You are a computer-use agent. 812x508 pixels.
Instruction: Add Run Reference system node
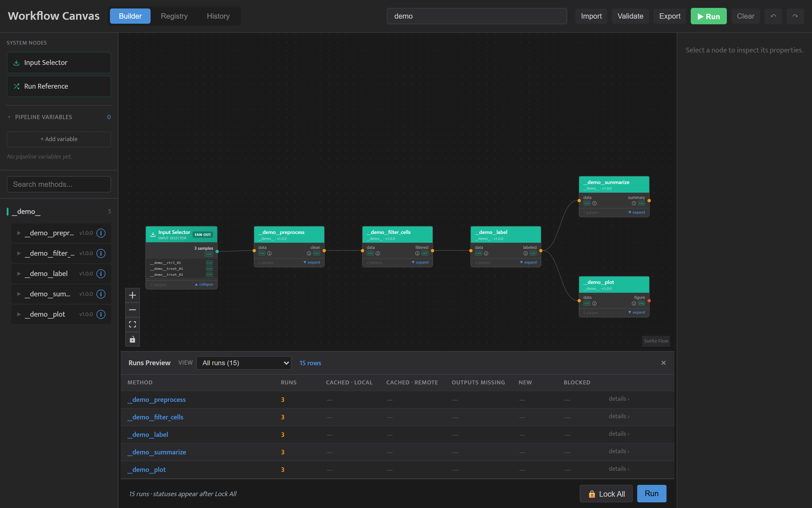click(59, 86)
